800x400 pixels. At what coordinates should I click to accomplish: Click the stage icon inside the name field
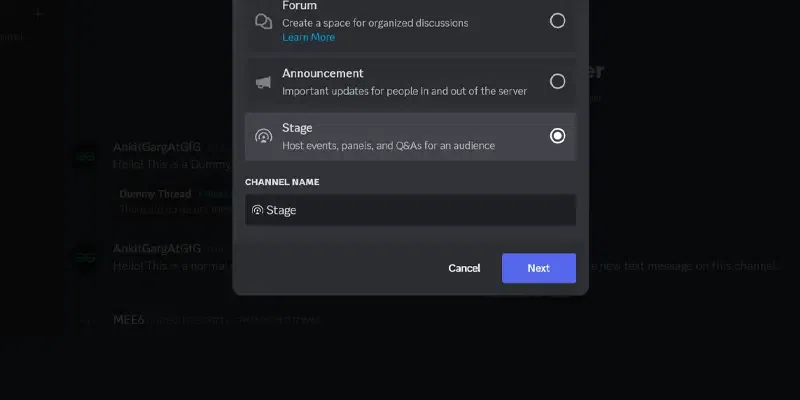click(x=257, y=210)
